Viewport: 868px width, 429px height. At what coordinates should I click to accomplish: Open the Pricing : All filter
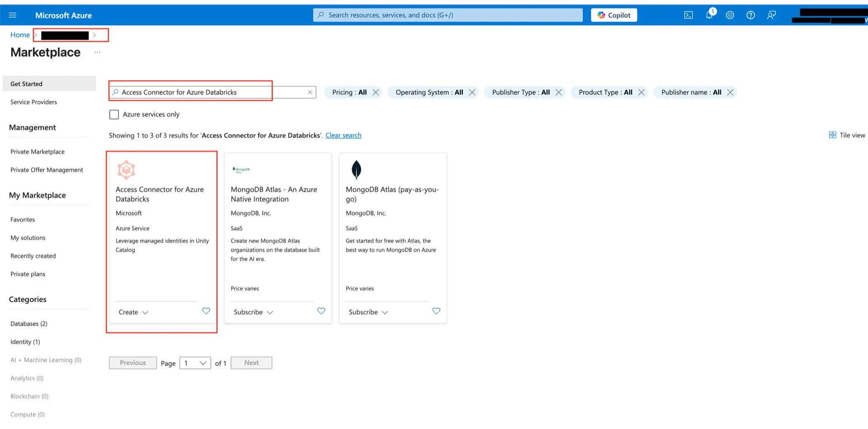[349, 92]
